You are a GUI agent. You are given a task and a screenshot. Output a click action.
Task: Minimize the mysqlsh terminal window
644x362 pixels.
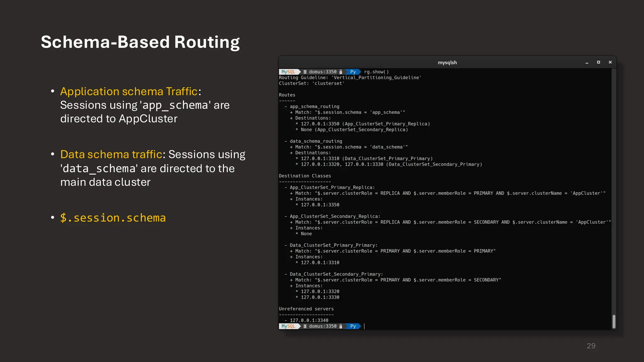tap(587, 63)
